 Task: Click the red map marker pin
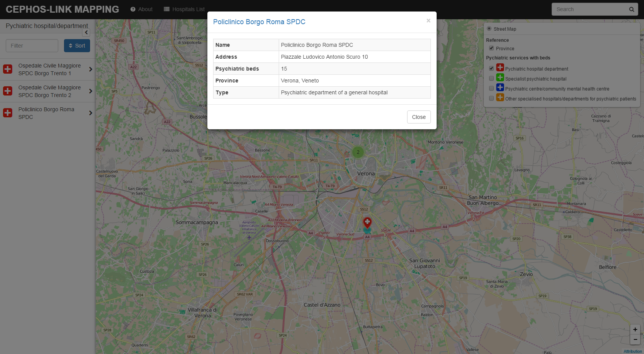click(x=367, y=222)
